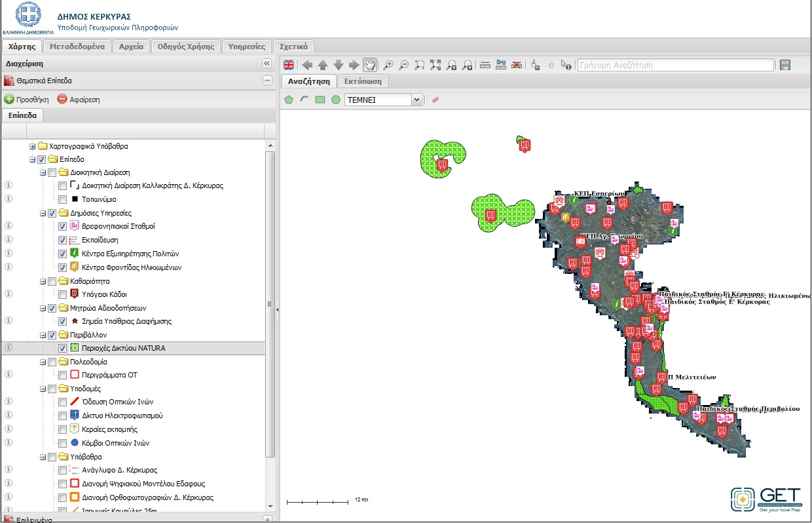Collapse the Διαχείριση side panel

pos(267,64)
